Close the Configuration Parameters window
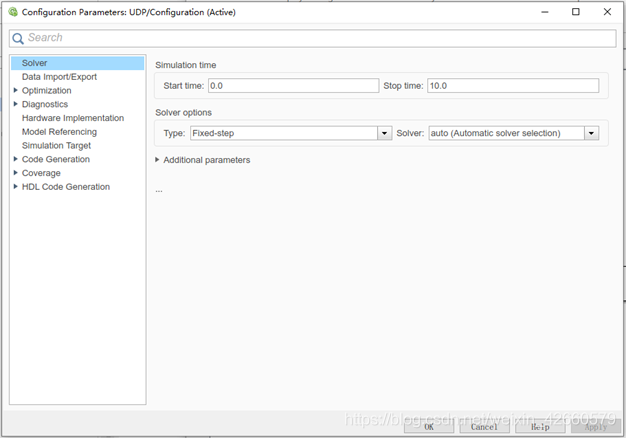The height and width of the screenshot is (438, 626). (607, 12)
